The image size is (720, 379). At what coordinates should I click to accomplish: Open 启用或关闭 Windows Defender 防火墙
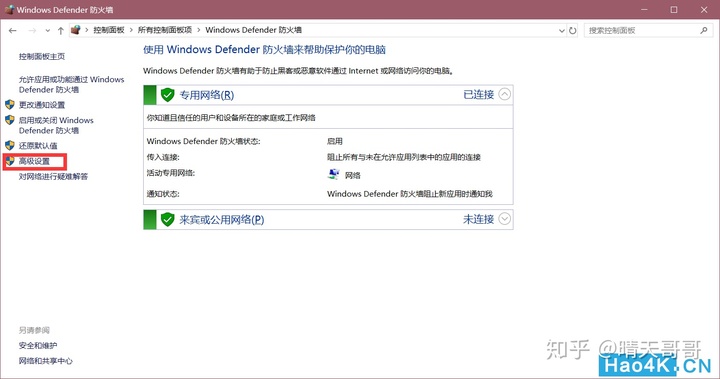coord(56,125)
